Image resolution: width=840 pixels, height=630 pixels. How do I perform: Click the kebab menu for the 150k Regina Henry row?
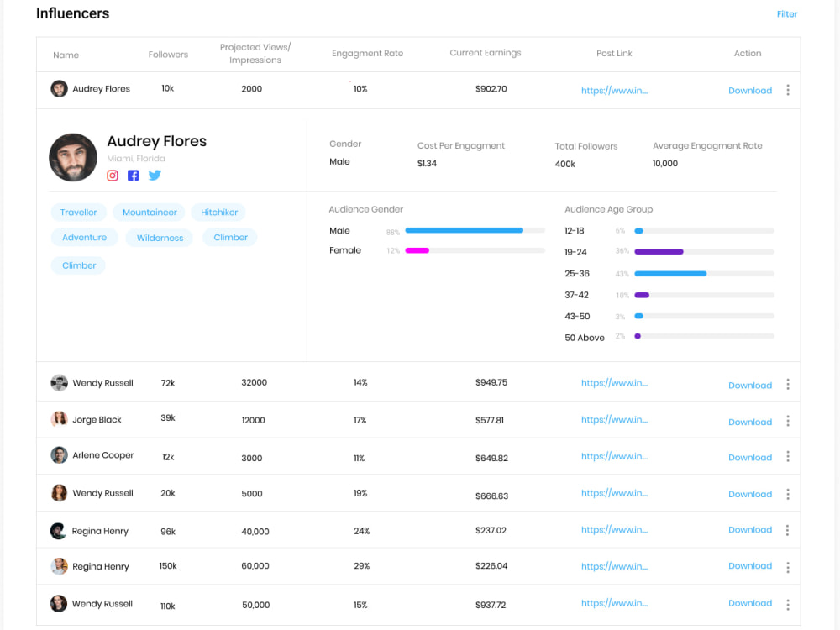(x=788, y=567)
